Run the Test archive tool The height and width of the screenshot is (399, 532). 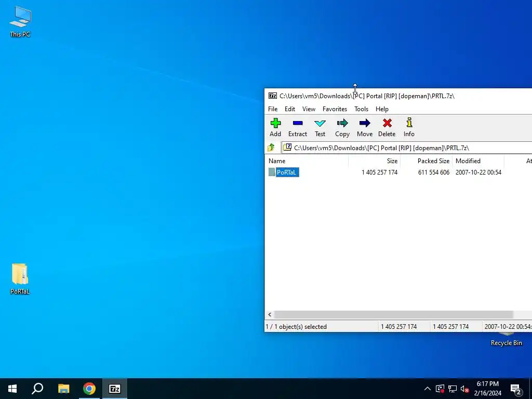(x=320, y=128)
